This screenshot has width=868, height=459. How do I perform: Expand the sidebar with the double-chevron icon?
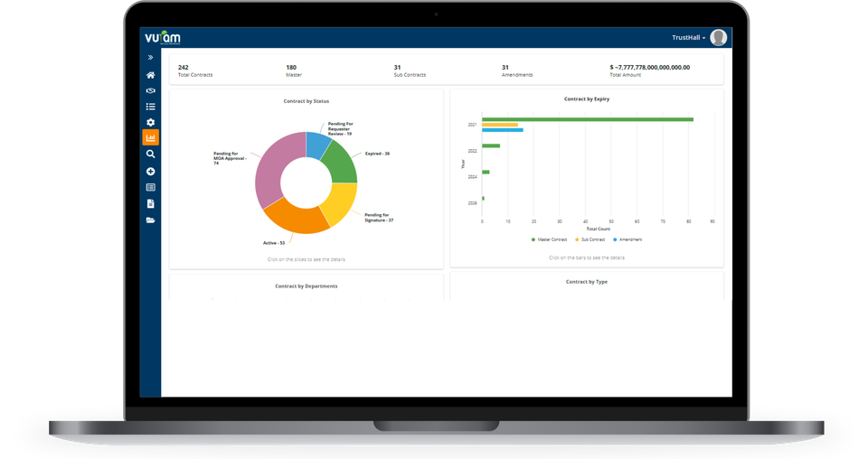click(x=150, y=57)
